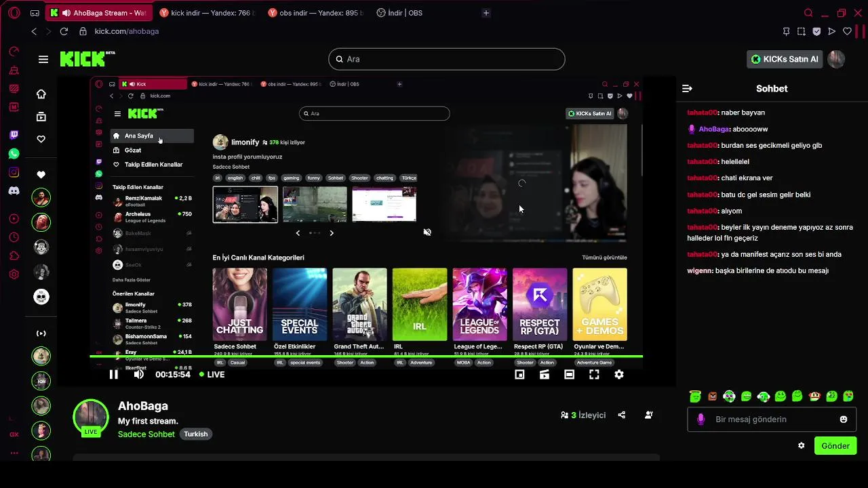This screenshot has height=488, width=868.
Task: Expand the Opera sidebar three-dots menu
Action: pos(14,453)
